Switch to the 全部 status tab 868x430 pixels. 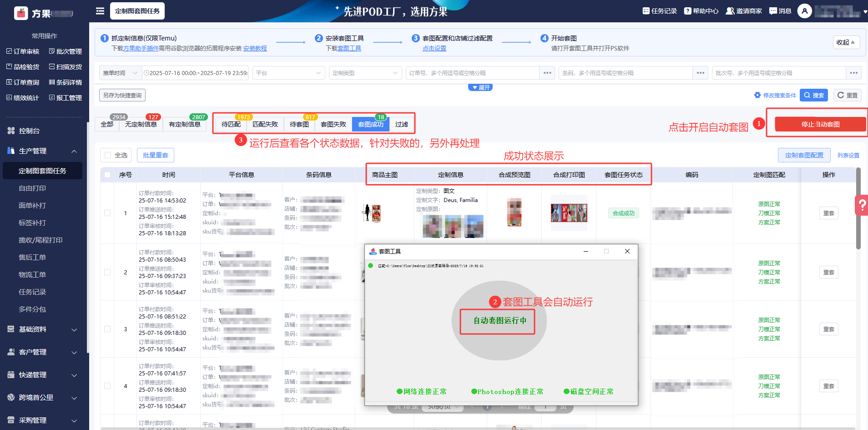107,124
